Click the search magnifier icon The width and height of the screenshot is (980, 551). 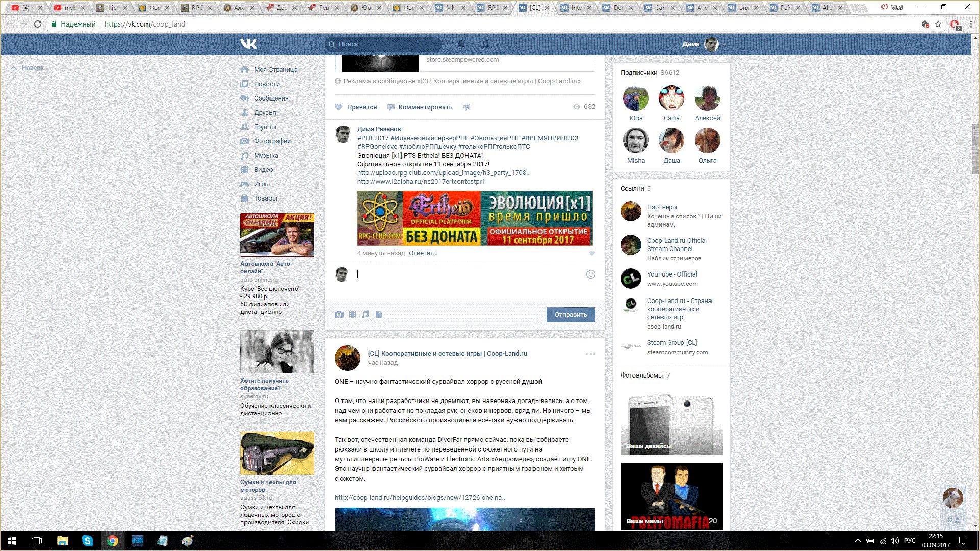[x=332, y=44]
